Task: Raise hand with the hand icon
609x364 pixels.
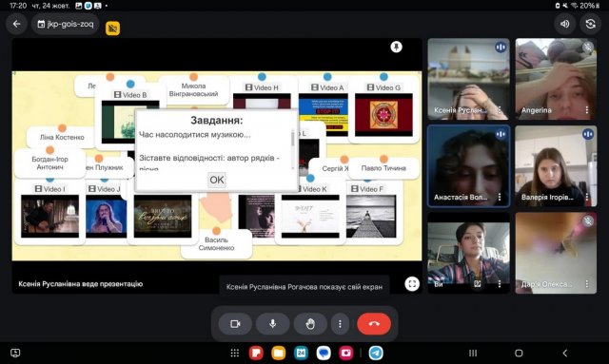Action: click(310, 324)
